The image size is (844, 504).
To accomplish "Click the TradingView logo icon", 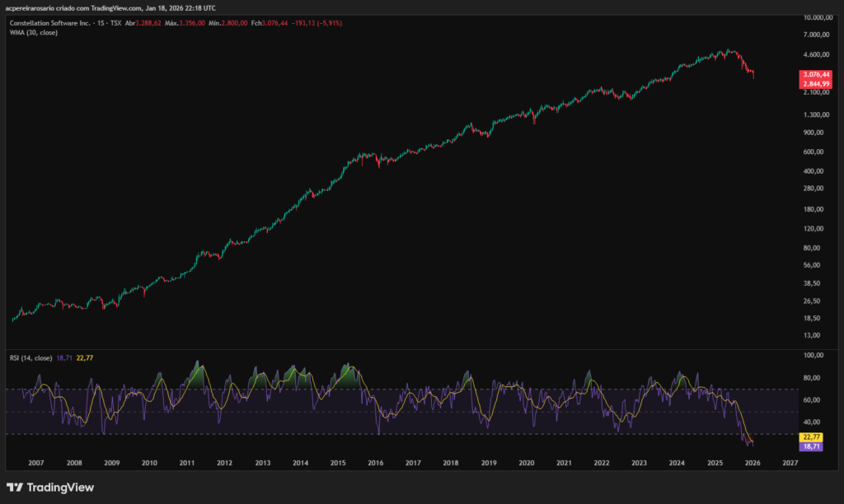I will pos(14,487).
